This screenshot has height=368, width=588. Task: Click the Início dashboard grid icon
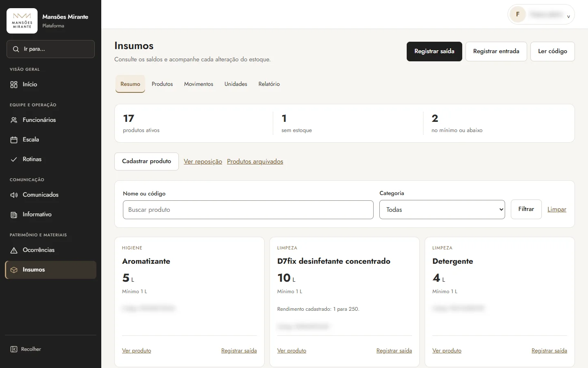[14, 85]
